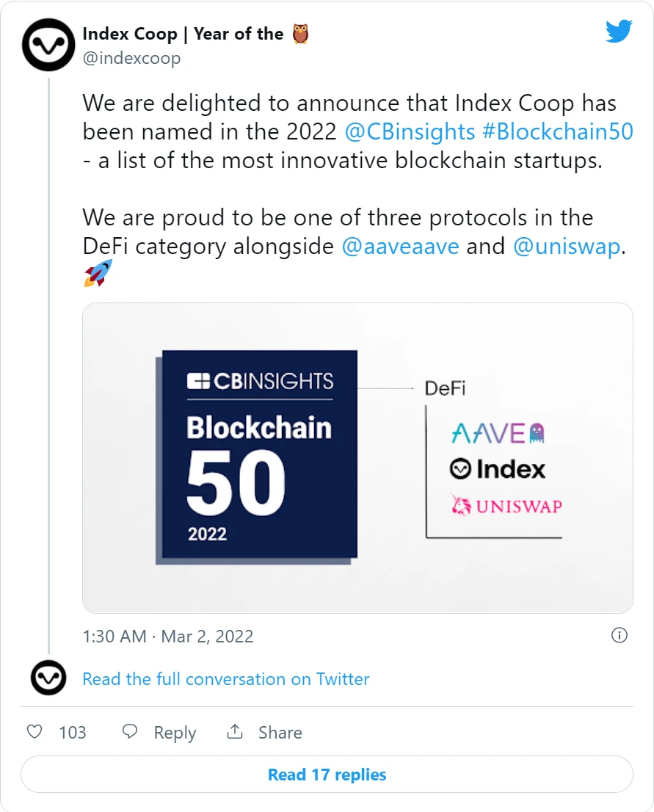This screenshot has width=654, height=812.
Task: Click the owl emoji in display name
Action: [300, 34]
